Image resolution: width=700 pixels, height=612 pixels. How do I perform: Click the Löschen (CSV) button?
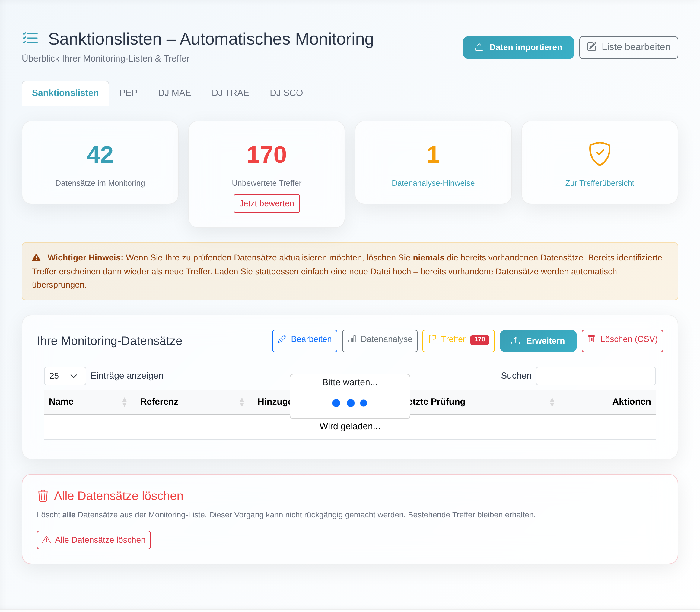pyautogui.click(x=622, y=341)
